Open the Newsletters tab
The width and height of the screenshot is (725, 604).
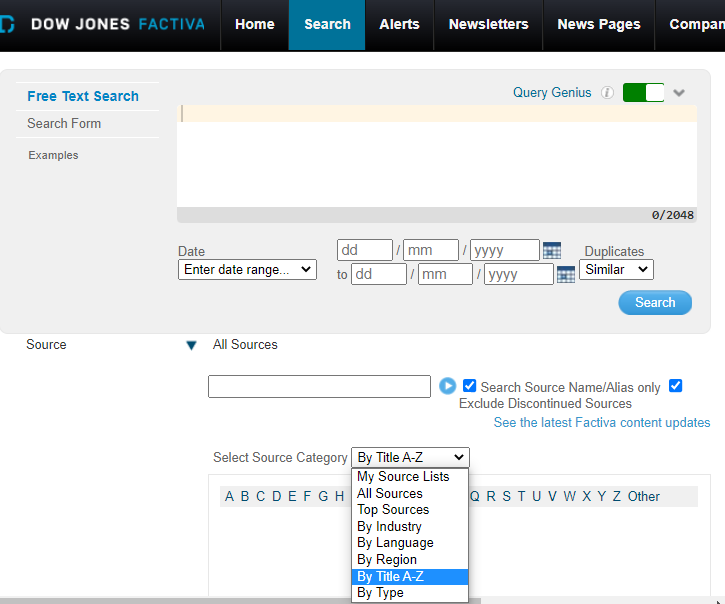[488, 24]
